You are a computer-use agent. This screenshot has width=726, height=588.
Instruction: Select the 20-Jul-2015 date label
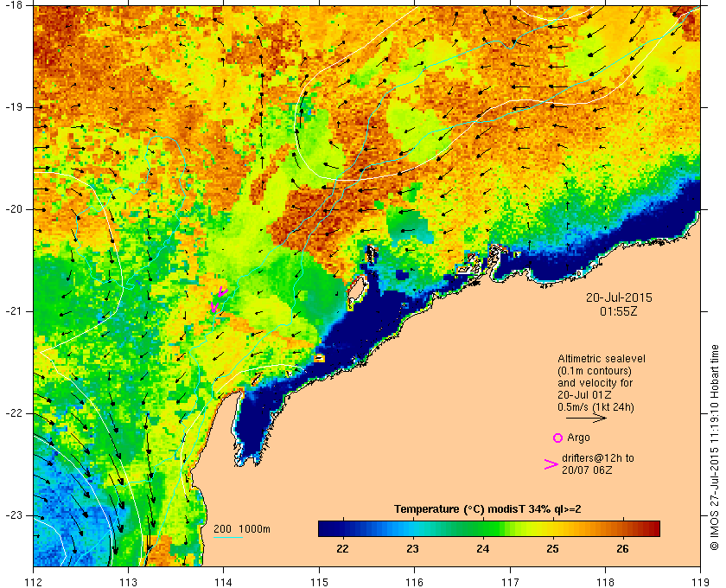(x=619, y=297)
